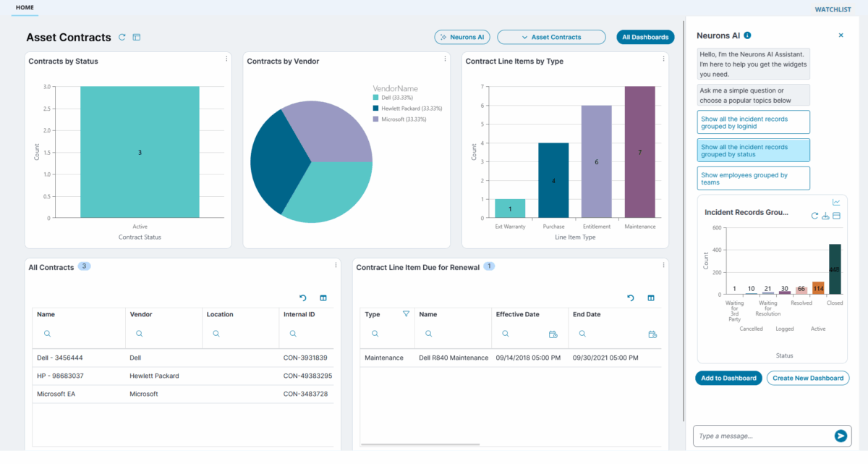Screen dimensions: 868x464
Task: Open column chooser in All Contracts grid
Action: tap(323, 298)
